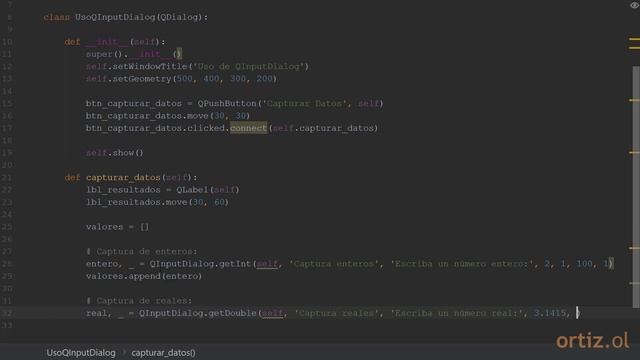Place cursor on highlighted 'connect' word
Screen dimensions: 640x360
(248, 128)
